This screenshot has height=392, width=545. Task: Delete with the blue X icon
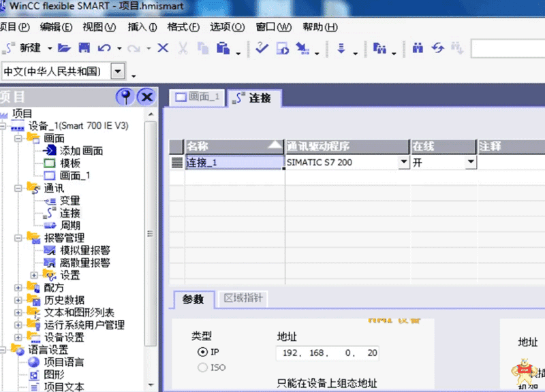point(163,48)
